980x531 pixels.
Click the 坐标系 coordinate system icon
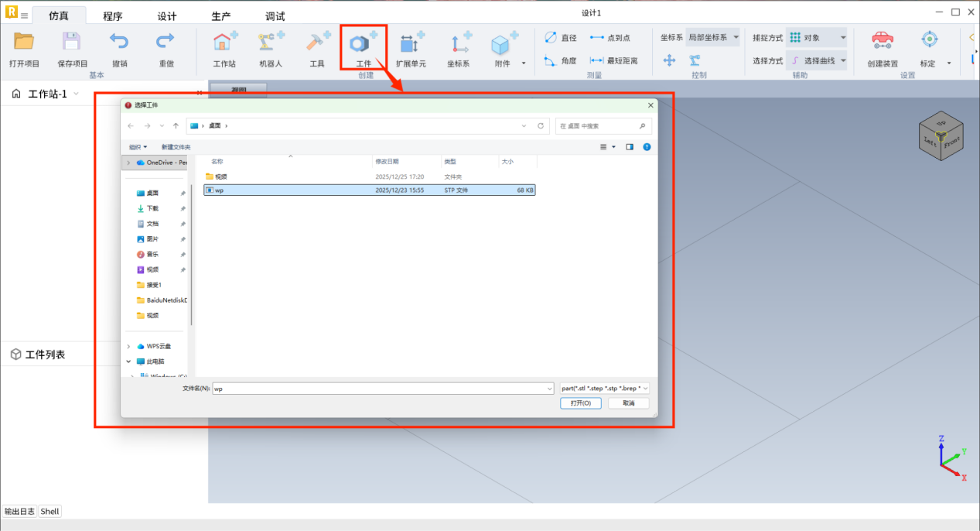[x=459, y=43]
